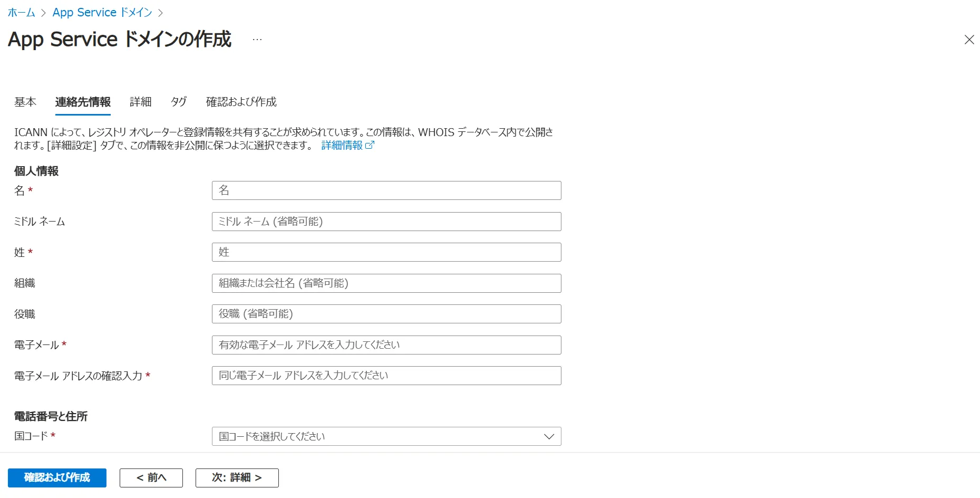Click the < 前へ button
This screenshot has width=980, height=498.
pos(151,478)
